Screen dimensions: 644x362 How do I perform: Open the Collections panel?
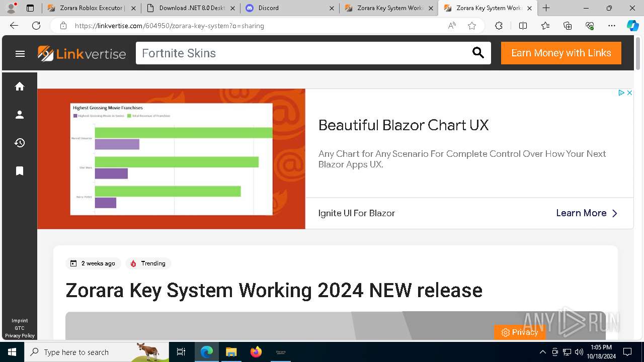coord(568,26)
